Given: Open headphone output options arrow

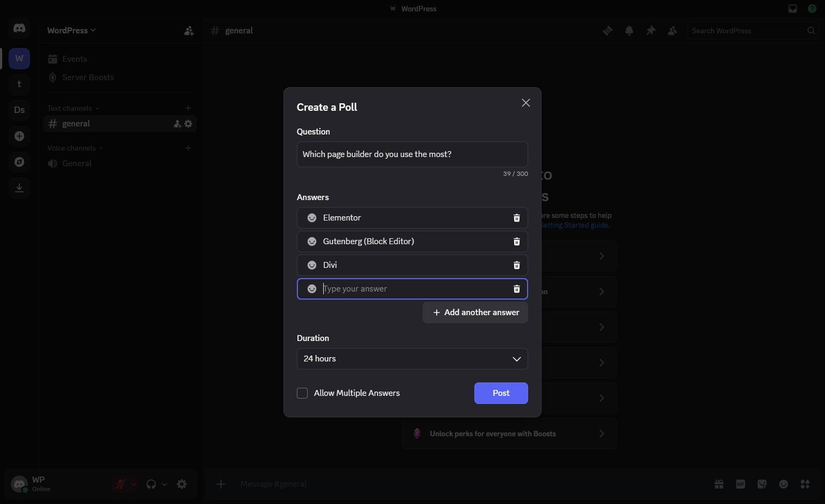Looking at the screenshot, I should click(x=165, y=484).
